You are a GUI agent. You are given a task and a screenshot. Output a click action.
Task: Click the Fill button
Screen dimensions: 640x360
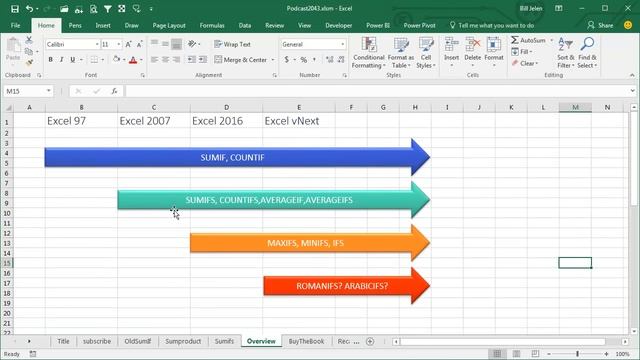point(522,52)
